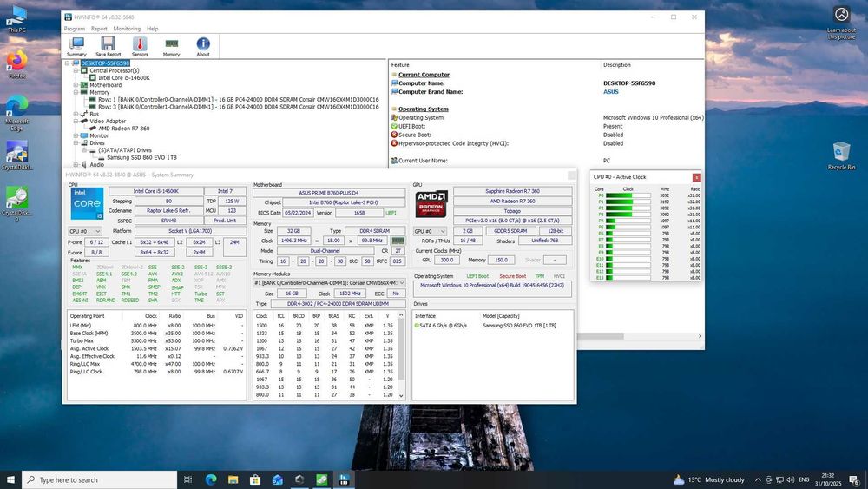Screen dimensions: 868x489
Task: Open Microsoft Store from the taskbar
Action: click(255, 479)
